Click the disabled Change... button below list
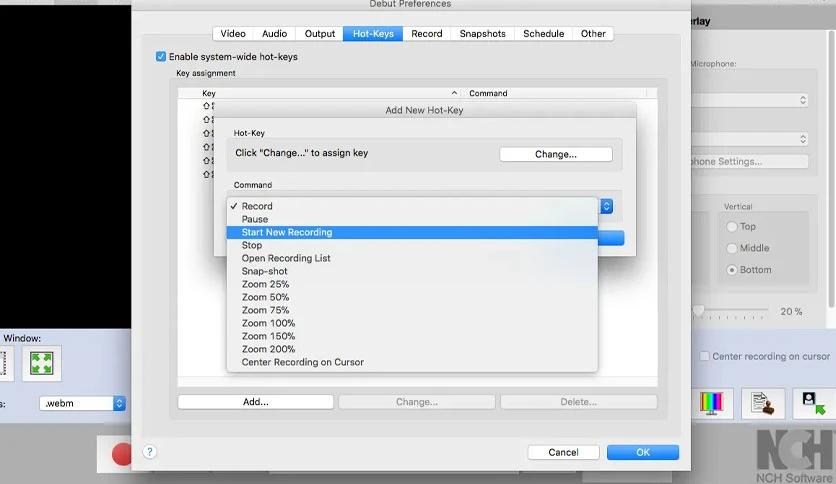The height and width of the screenshot is (484, 836). pyautogui.click(x=416, y=402)
